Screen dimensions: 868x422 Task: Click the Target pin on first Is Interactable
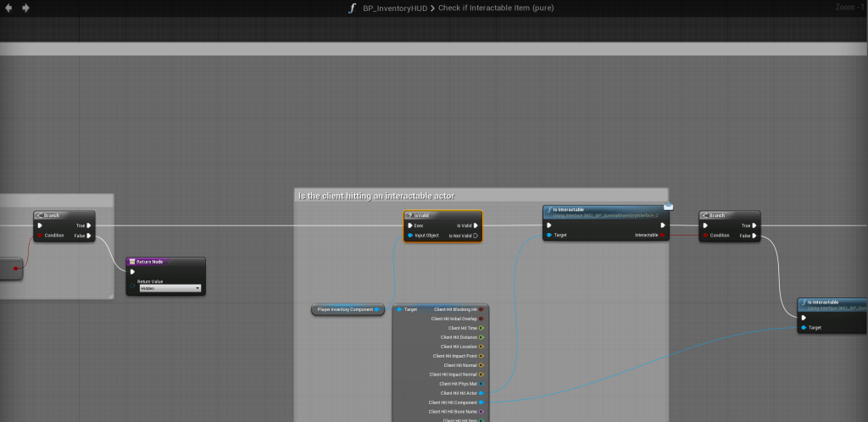(549, 235)
